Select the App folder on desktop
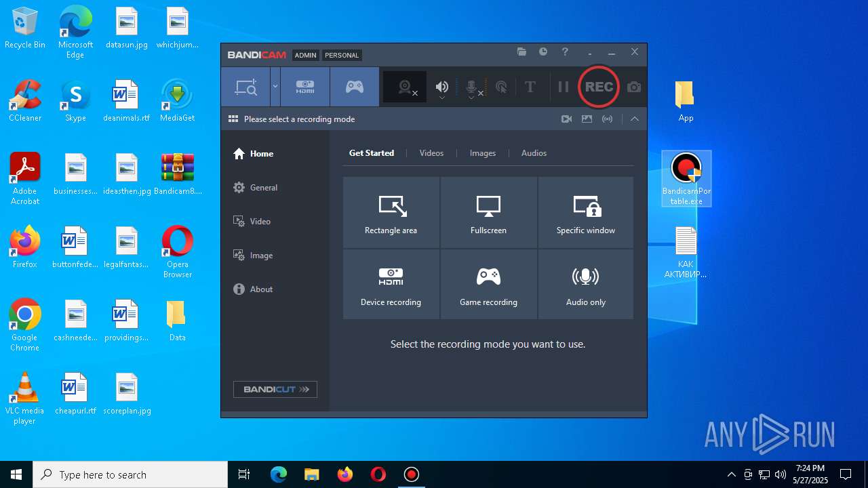Screen dimensions: 868x488 (686, 101)
